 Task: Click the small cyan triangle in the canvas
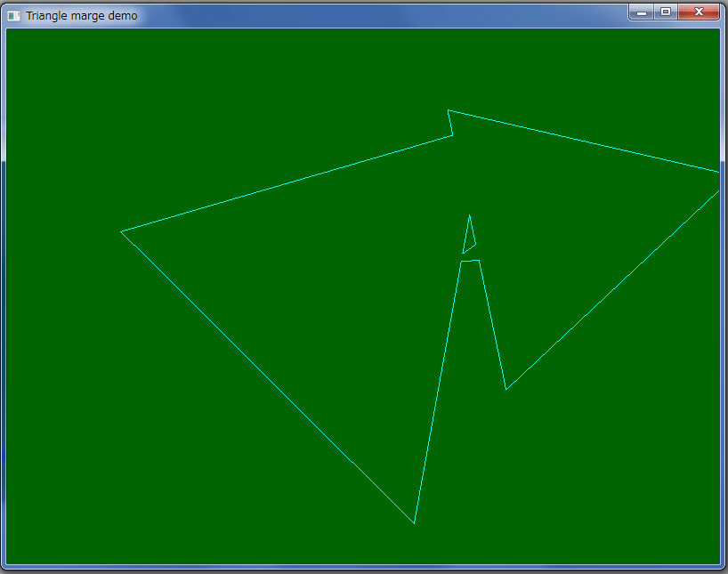tap(469, 237)
